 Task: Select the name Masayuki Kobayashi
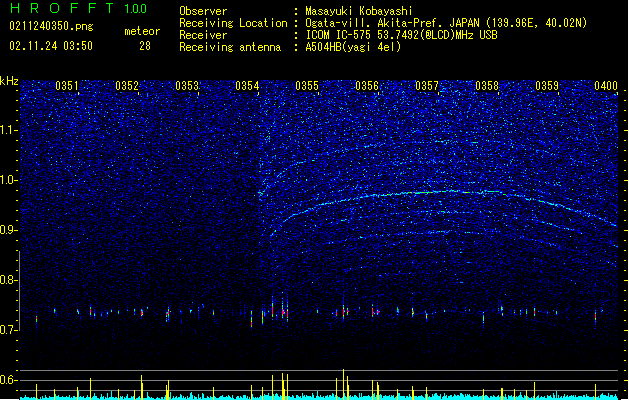[359, 11]
